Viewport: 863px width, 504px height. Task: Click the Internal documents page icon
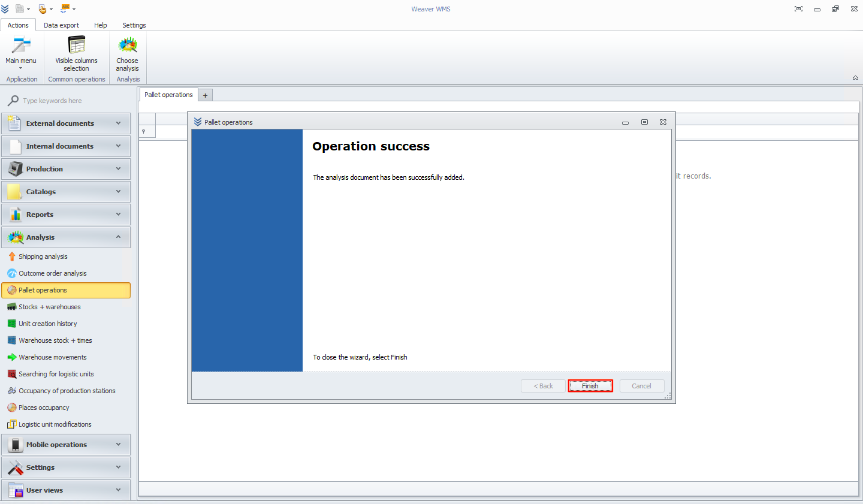tap(15, 146)
